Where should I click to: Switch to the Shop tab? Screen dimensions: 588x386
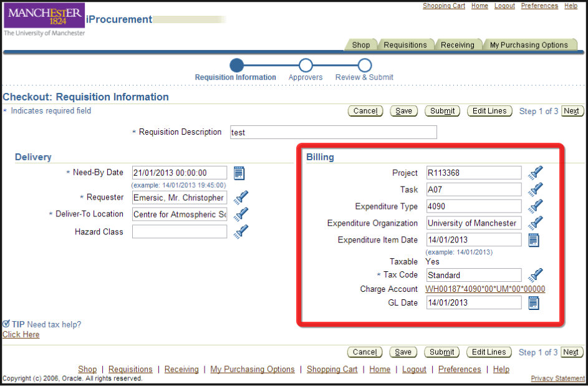(x=361, y=45)
